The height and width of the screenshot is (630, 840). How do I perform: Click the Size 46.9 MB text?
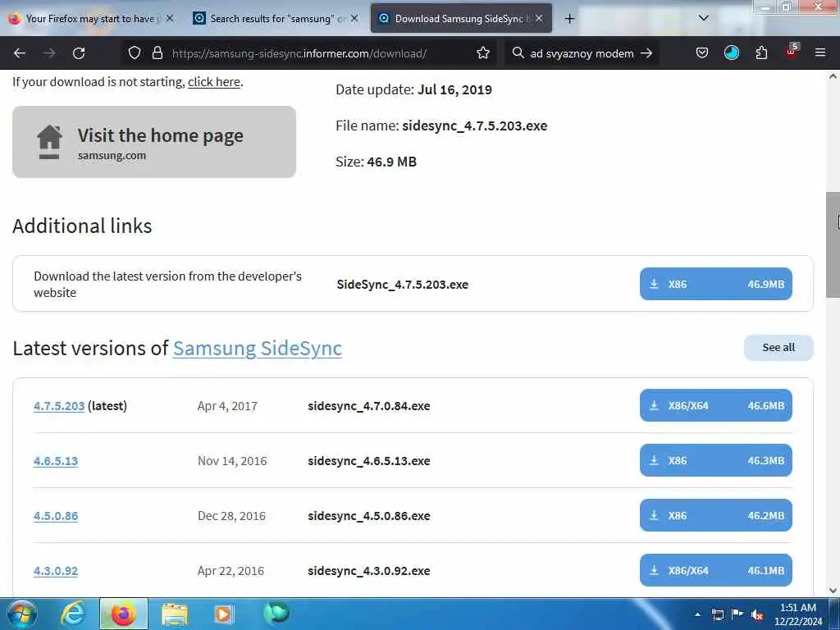pyautogui.click(x=376, y=162)
